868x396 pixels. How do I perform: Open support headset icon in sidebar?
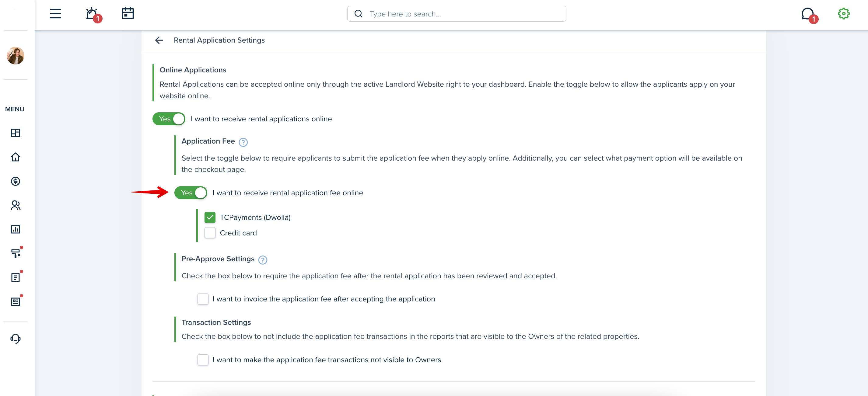coord(16,339)
